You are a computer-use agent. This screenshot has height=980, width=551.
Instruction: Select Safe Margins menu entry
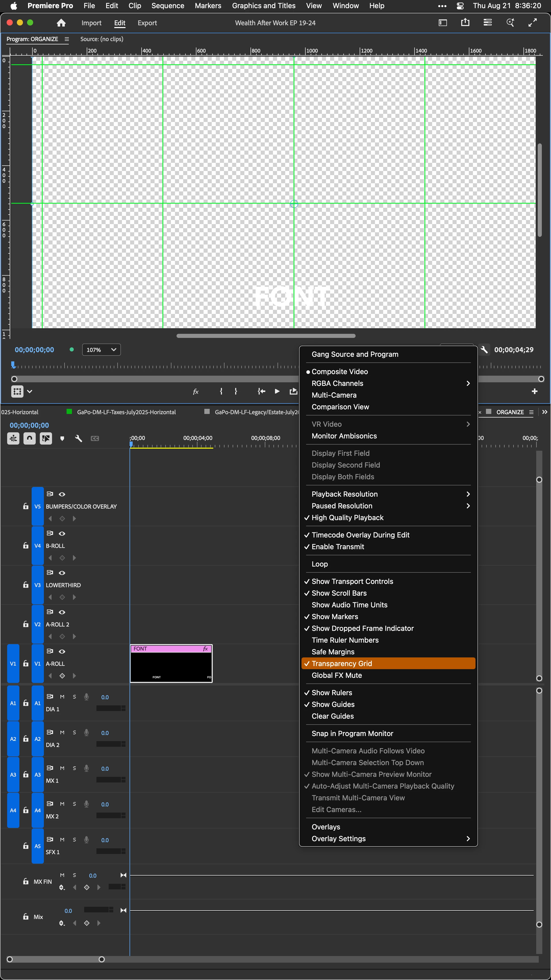point(333,652)
